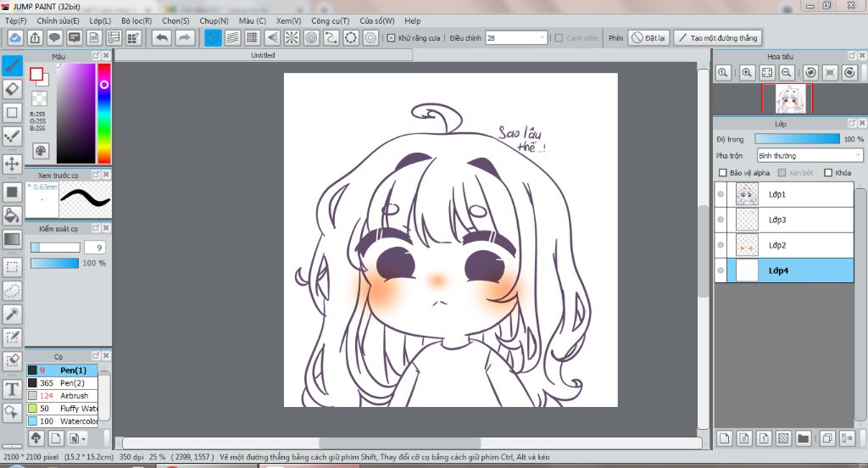Select the transparent color swatch
This screenshot has height=468, width=868.
pos(39,98)
